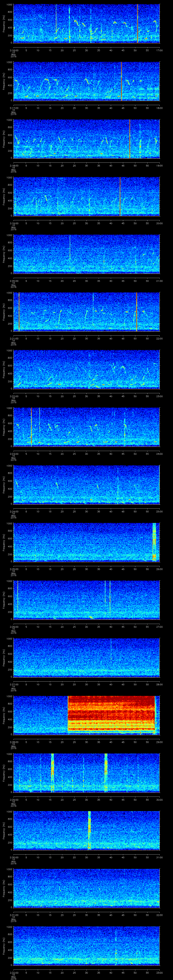Click the '2:26:00' start time label
Screen dimensions: 173x980
14,627
